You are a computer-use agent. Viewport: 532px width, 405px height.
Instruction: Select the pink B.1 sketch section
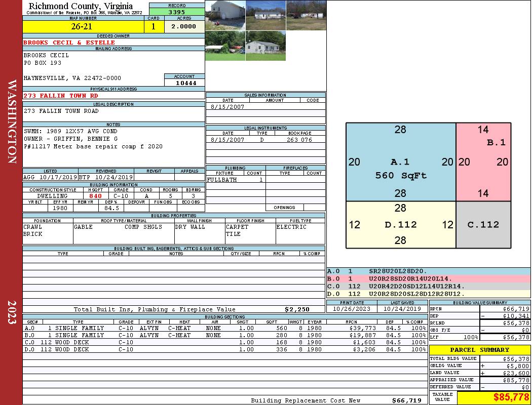coord(483,162)
